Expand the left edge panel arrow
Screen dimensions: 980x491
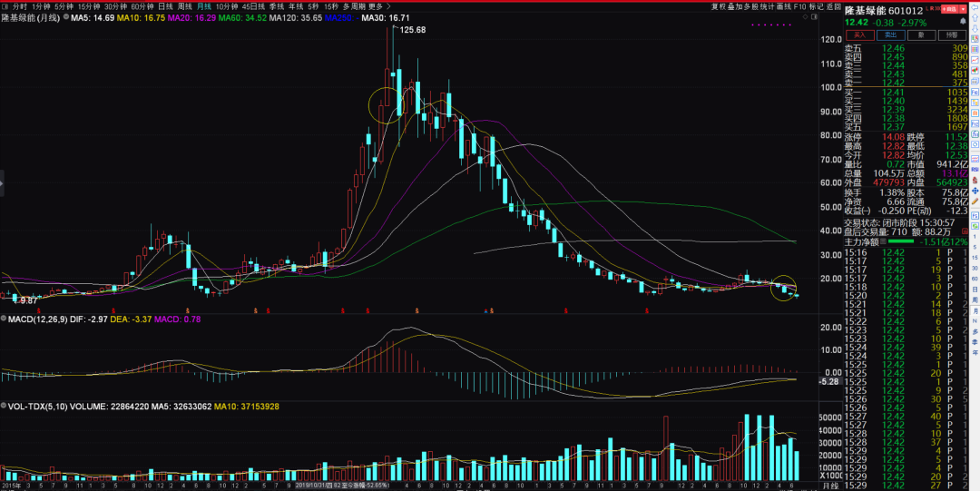(x=2, y=183)
